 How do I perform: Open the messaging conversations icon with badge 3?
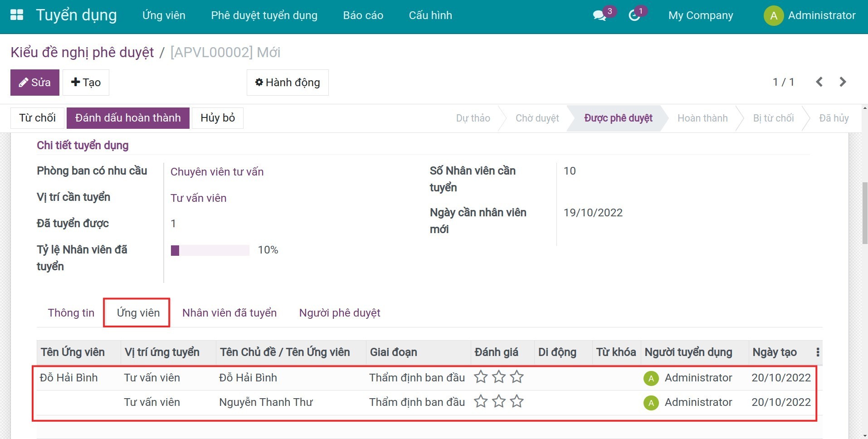pos(599,15)
